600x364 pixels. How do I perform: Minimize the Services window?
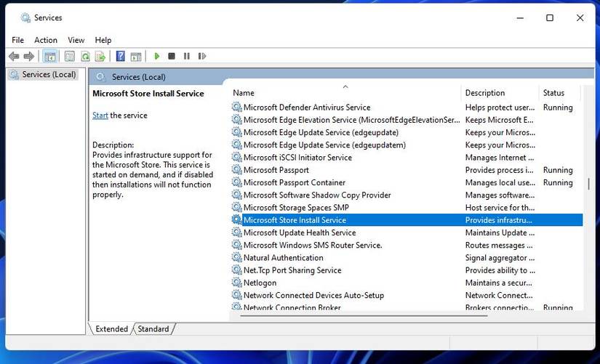coord(520,17)
